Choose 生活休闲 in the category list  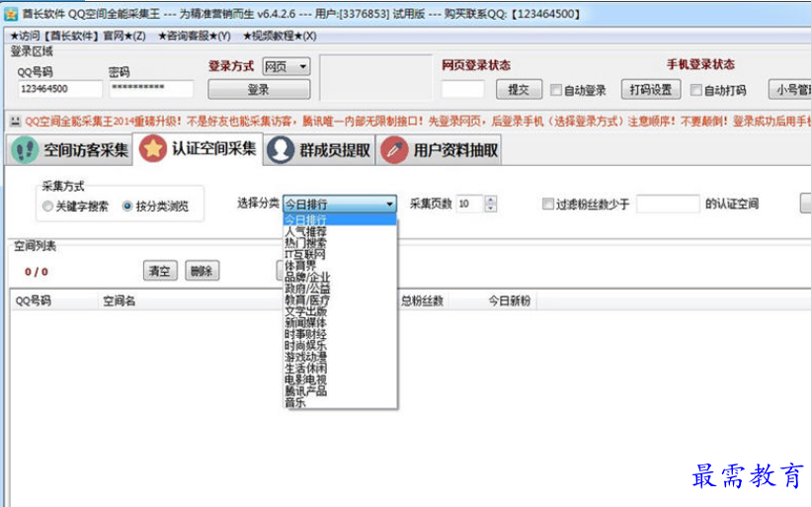pyautogui.click(x=340, y=368)
